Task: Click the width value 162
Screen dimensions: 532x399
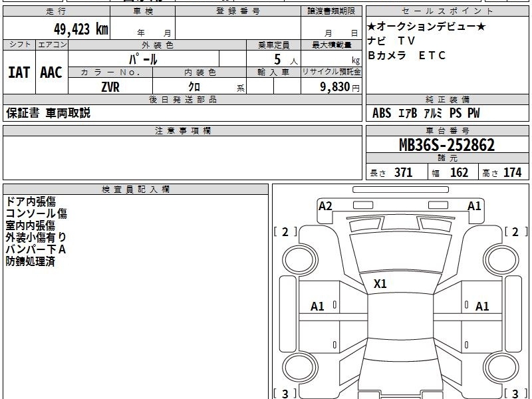Action: [x=459, y=173]
